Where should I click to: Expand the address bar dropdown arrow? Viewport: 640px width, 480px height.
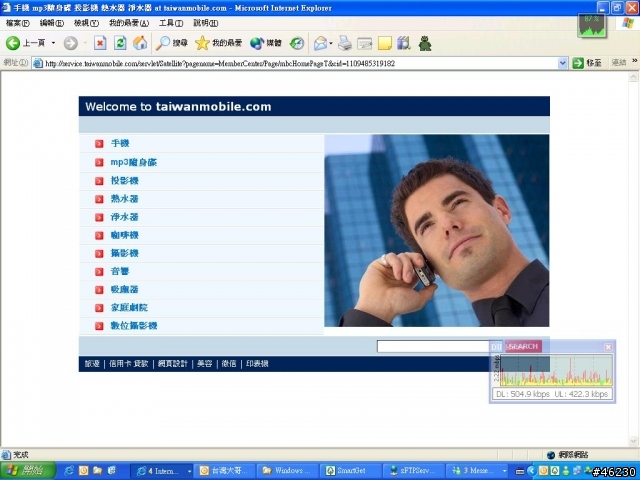[562, 63]
